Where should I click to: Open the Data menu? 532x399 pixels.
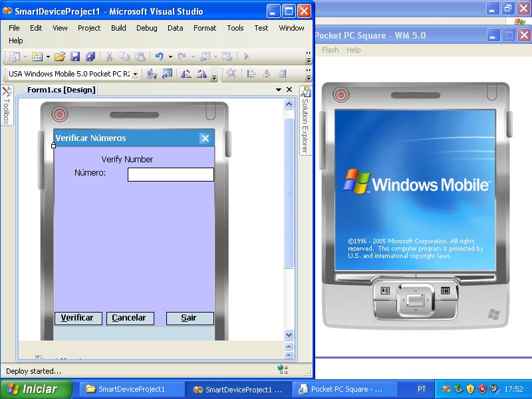[x=175, y=28]
